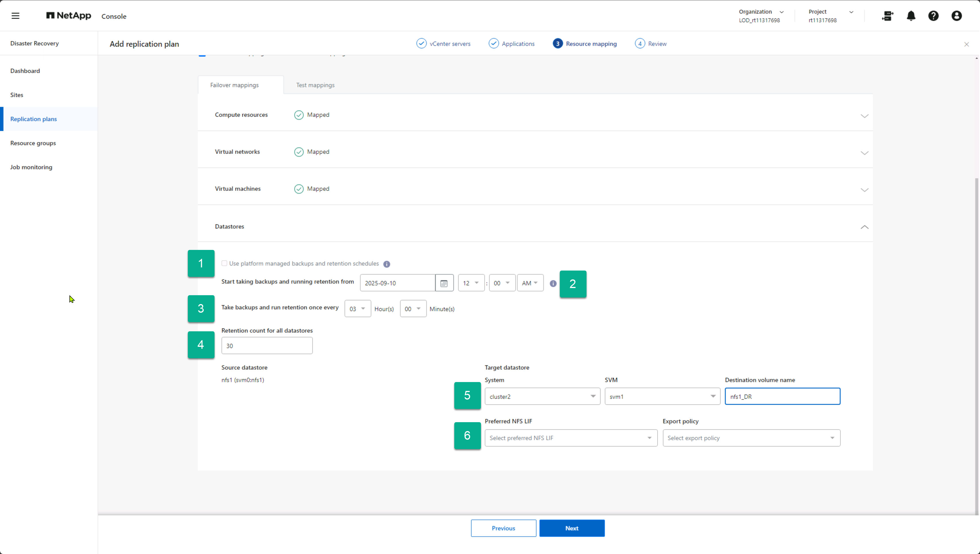Open the hamburger navigation menu
This screenshot has height=554, width=980.
[x=15, y=15]
